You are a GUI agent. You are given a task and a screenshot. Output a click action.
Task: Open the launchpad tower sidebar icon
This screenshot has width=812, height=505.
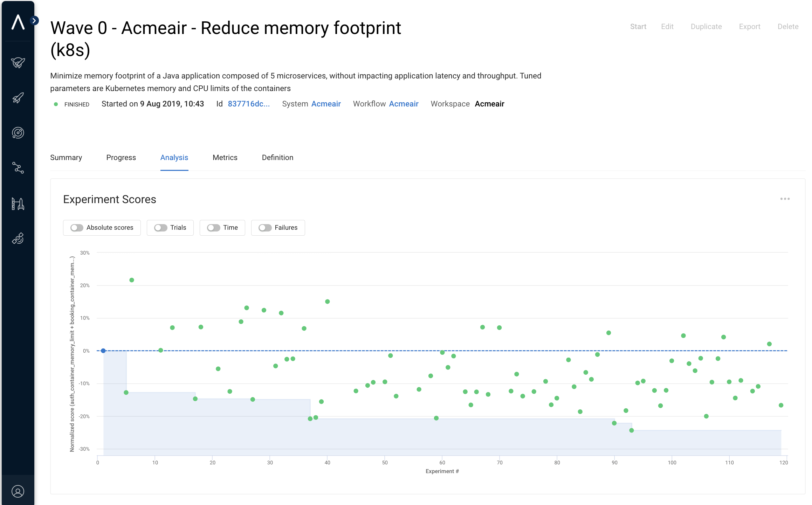[x=18, y=203]
